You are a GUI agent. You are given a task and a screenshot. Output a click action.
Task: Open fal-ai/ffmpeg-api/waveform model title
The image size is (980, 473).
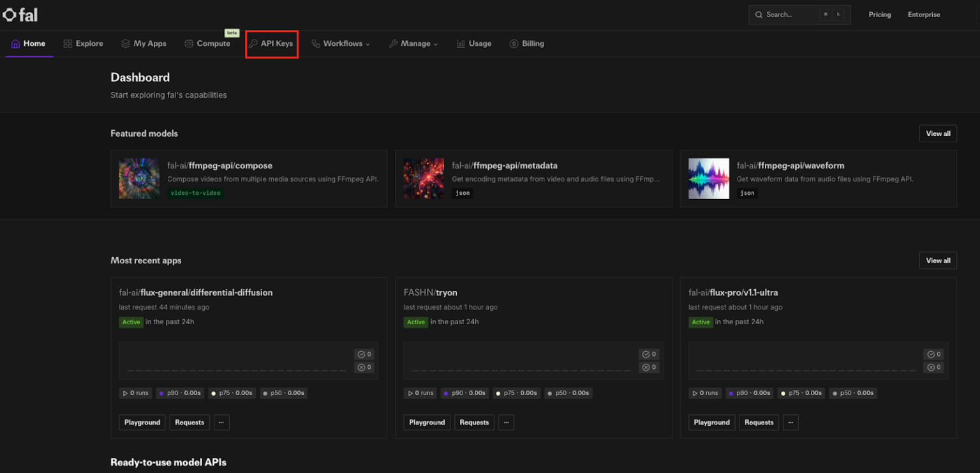[x=791, y=165]
